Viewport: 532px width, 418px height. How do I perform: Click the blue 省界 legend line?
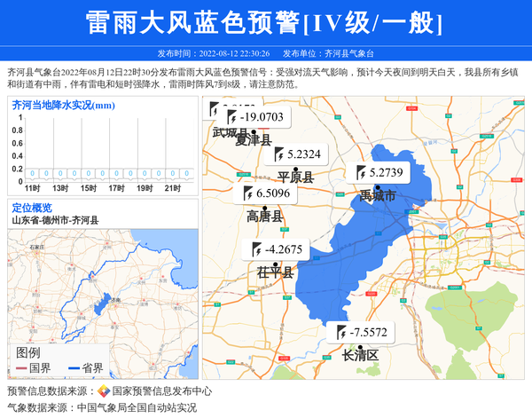[72, 367]
